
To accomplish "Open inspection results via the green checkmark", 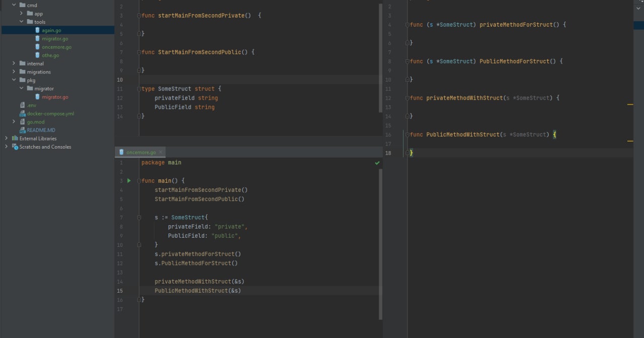I will tap(377, 163).
